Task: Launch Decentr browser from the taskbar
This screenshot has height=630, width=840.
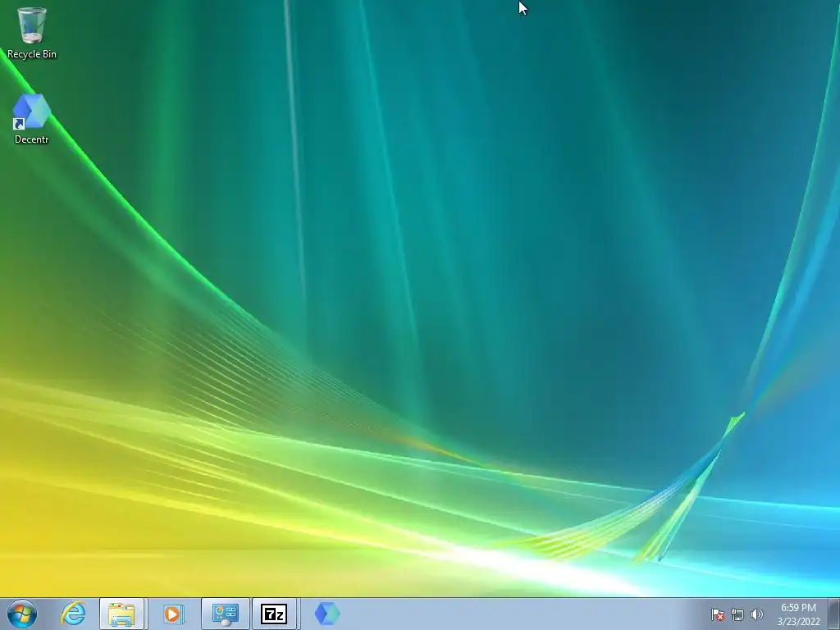Action: (x=326, y=614)
